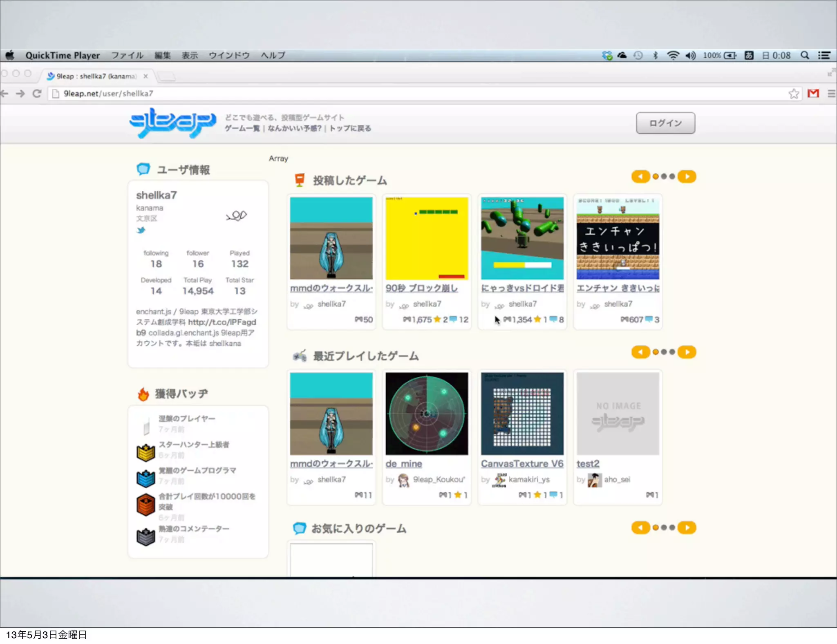This screenshot has height=644, width=837.
Task: Click the de_mine radar game thumbnail
Action: pos(427,413)
